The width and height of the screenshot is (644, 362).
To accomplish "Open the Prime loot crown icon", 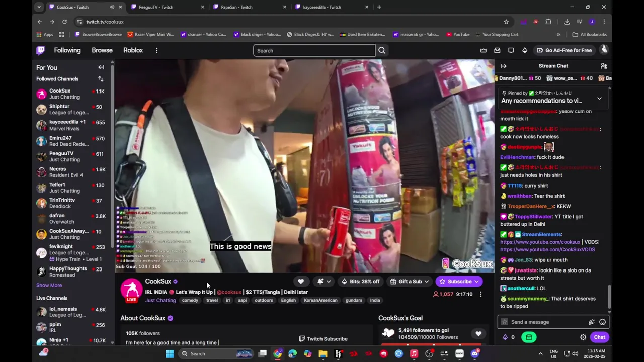I will [484, 50].
